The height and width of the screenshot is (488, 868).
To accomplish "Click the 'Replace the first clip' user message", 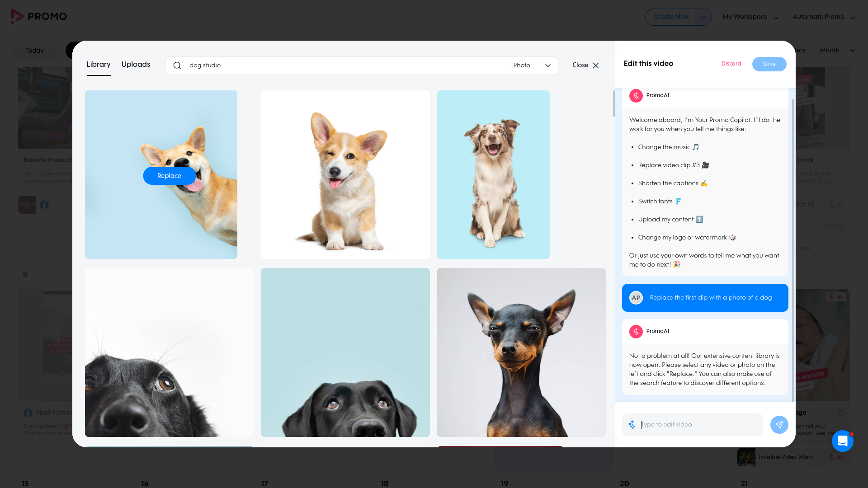I will tap(705, 298).
